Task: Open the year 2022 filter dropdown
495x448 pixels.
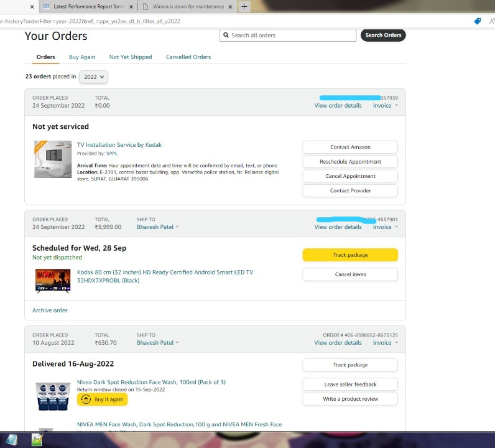Action: tap(93, 77)
